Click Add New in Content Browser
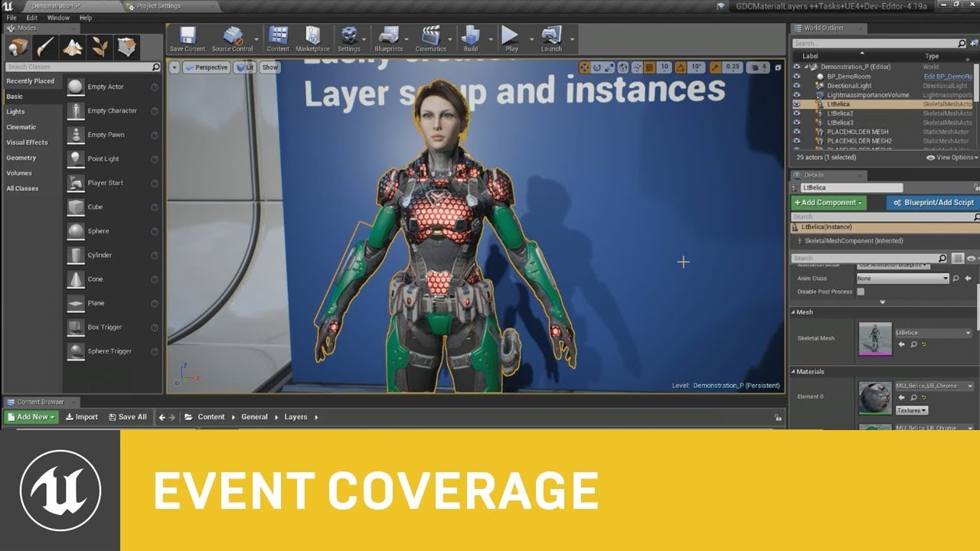This screenshot has width=980, height=551. 32,417
